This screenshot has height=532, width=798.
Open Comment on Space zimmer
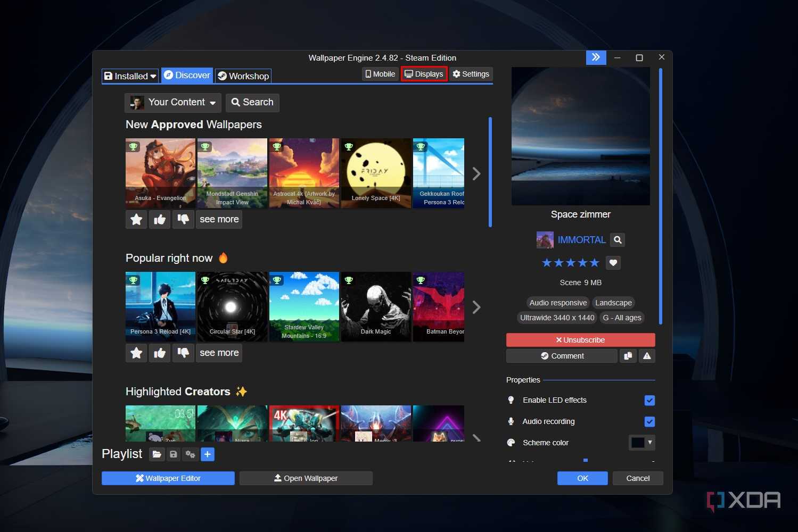point(562,356)
